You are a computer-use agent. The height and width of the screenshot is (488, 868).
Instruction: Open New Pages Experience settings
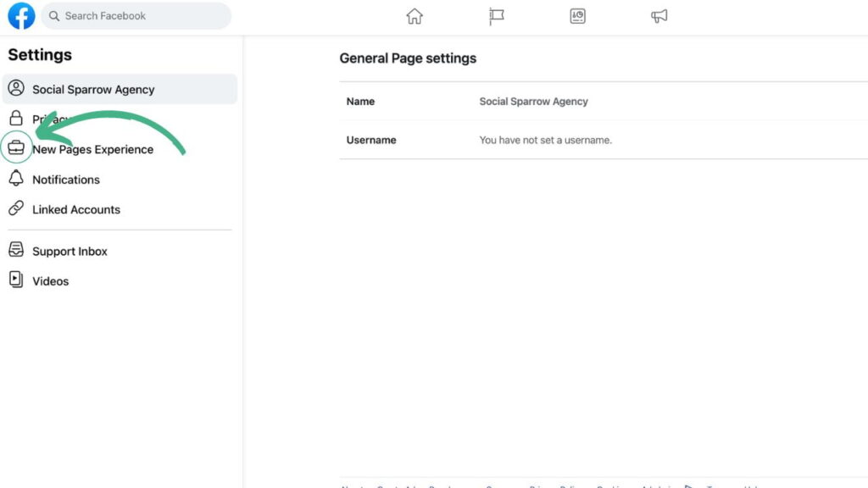(x=120, y=149)
